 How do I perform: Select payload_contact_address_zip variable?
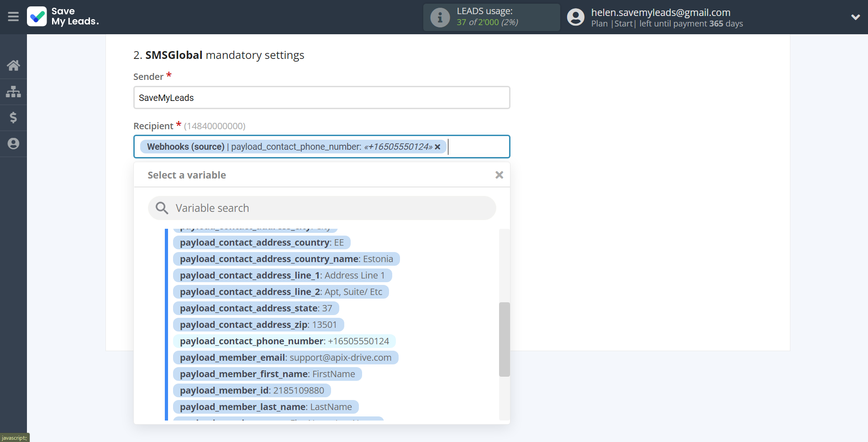(x=258, y=325)
